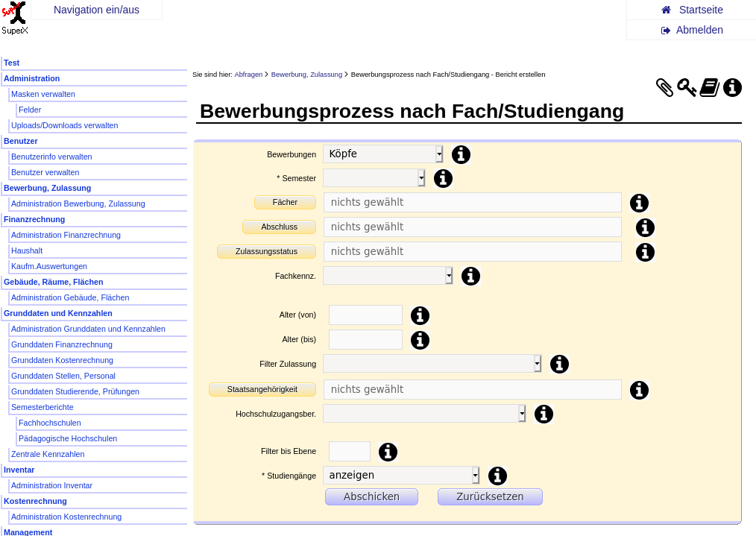Open the Staatsangehörigkeit selection button
The height and width of the screenshot is (536, 756).
pos(262,389)
